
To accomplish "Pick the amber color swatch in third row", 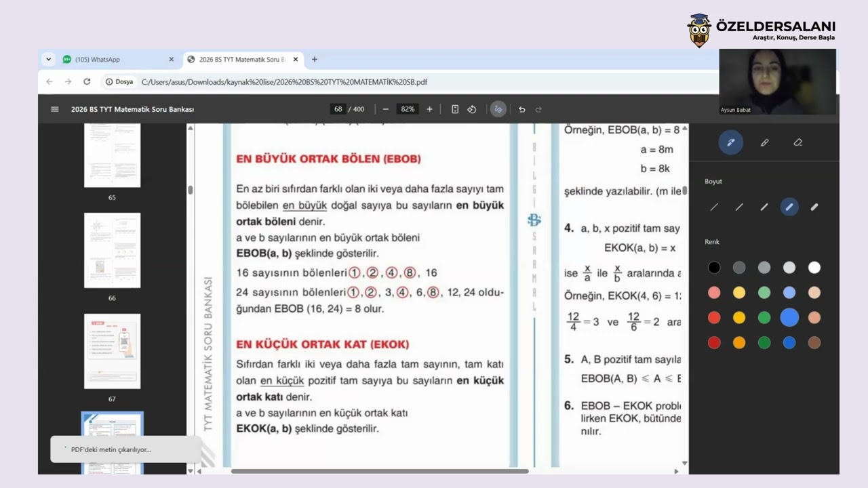I will point(739,317).
